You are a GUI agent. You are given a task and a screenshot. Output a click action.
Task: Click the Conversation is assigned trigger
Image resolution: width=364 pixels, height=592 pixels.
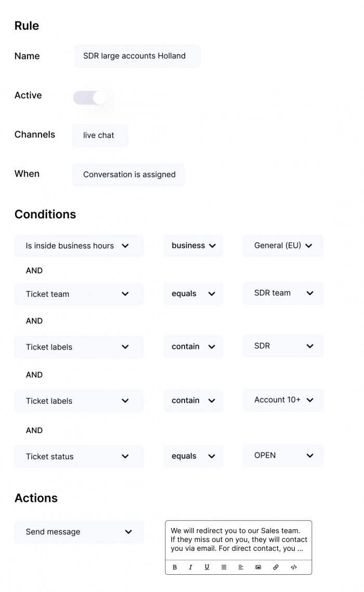128,174
